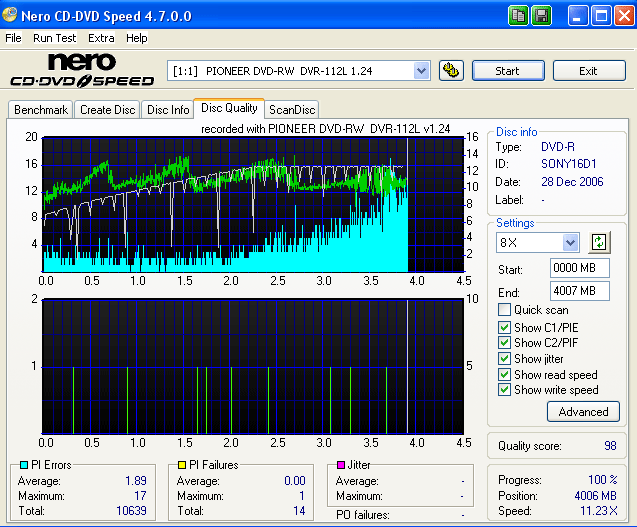This screenshot has height=527, width=637.
Task: Click the save floppy disk icon
Action: coord(542,16)
